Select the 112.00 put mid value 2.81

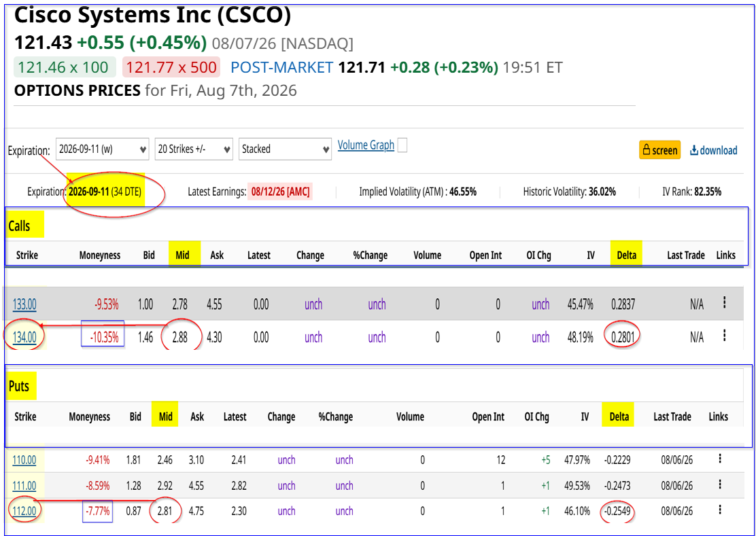click(165, 511)
